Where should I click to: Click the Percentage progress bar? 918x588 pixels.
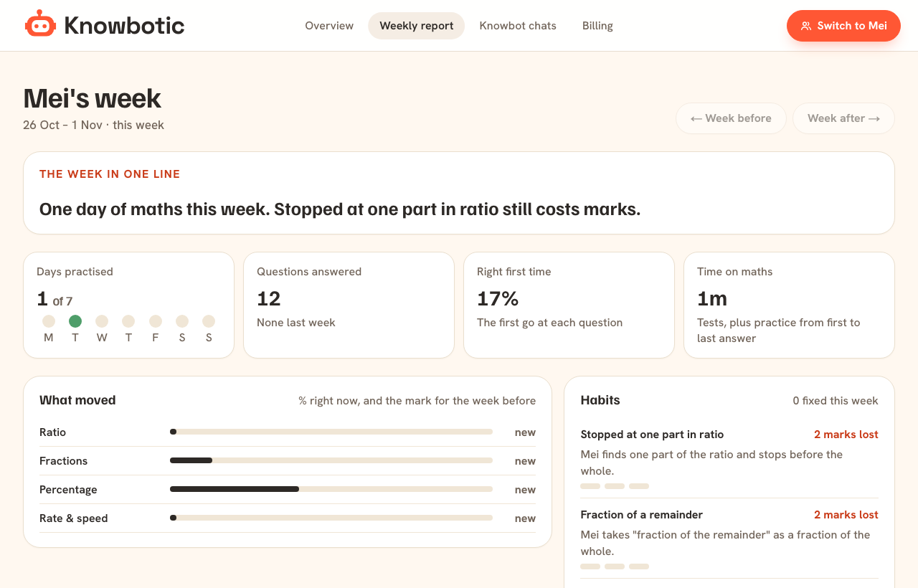(331, 489)
